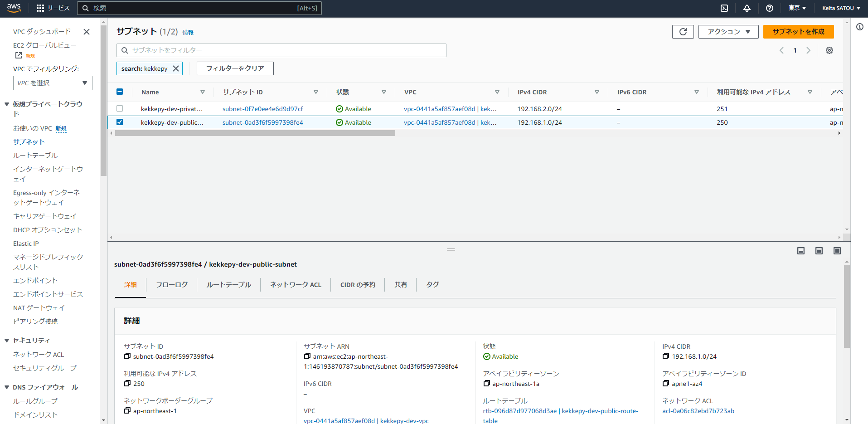Copy network border group ap-northeast-1
The width and height of the screenshot is (868, 424).
point(127,411)
